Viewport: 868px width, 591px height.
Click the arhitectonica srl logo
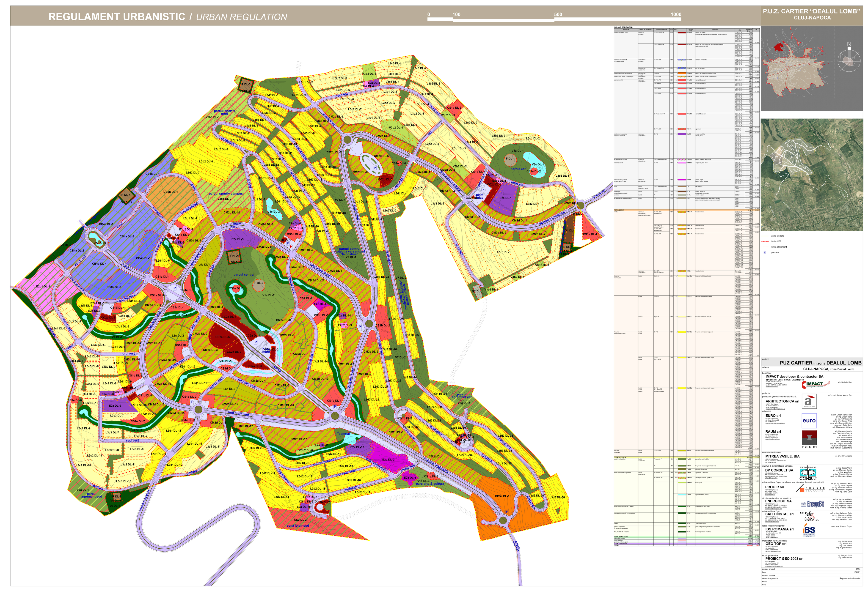click(809, 402)
